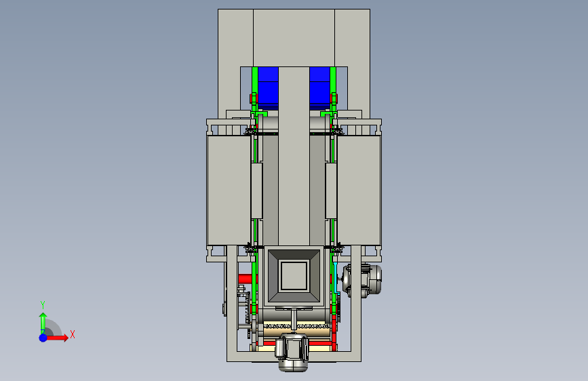588x381 pixels.
Task: Click the green Y axis arrow of the triad
Action: point(43,323)
